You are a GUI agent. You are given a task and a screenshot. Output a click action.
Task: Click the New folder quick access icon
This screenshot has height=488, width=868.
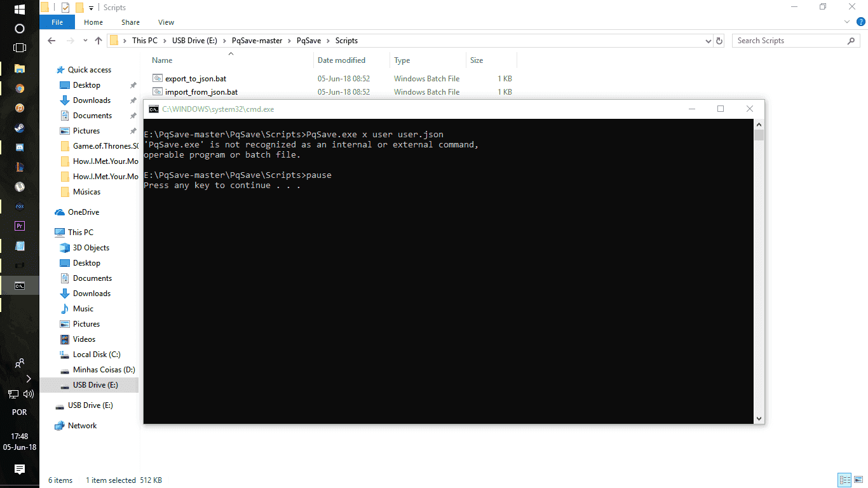coord(79,8)
